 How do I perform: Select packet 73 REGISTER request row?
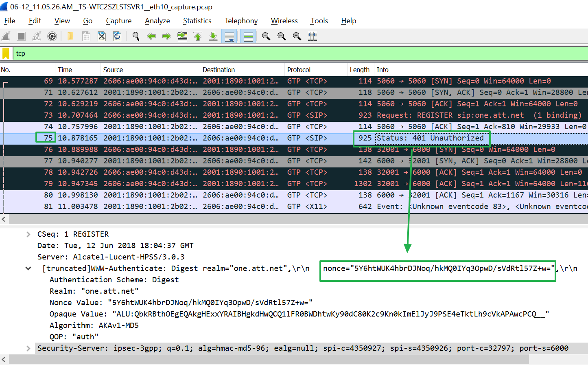click(x=294, y=115)
